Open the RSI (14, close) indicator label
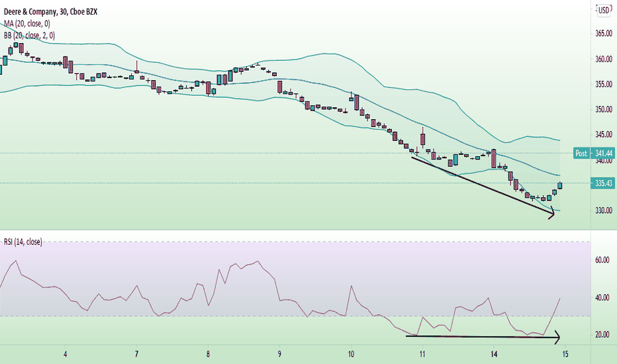 tap(23, 242)
